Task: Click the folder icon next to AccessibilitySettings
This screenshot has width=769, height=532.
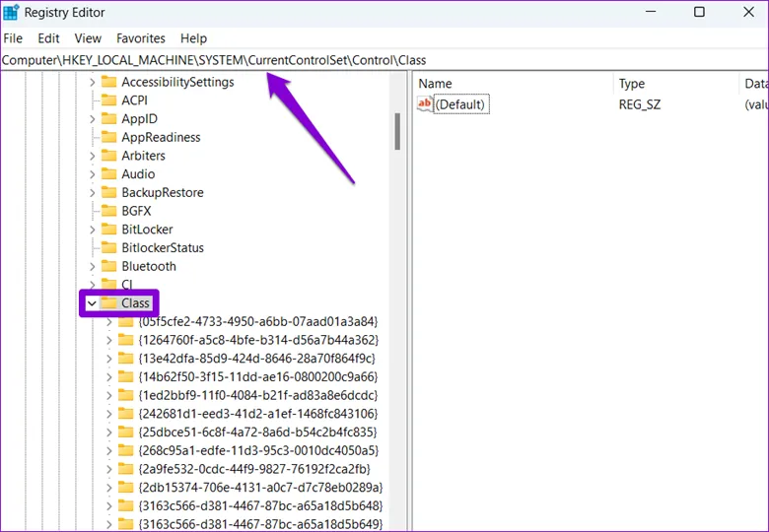Action: tap(108, 82)
